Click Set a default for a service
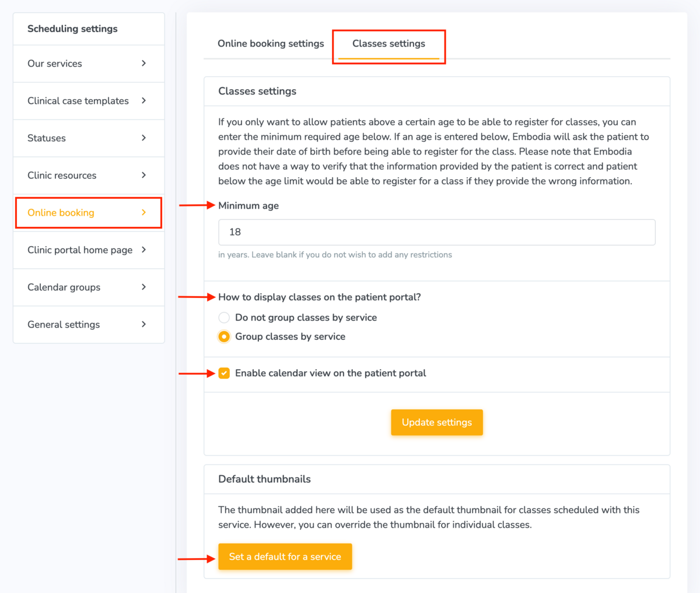 click(x=285, y=557)
